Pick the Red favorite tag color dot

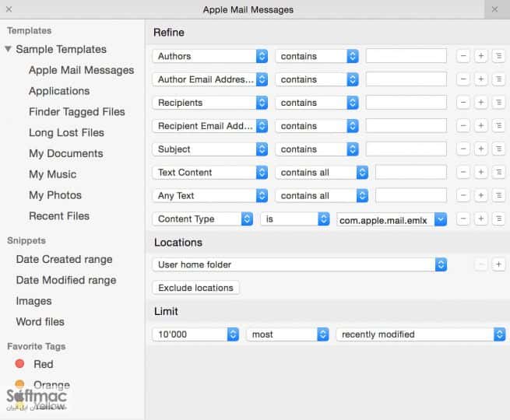click(x=19, y=363)
